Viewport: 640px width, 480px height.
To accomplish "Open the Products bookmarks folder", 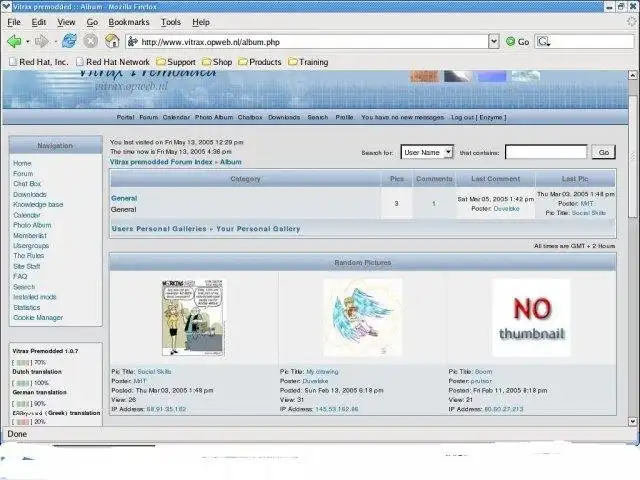I will click(x=260, y=62).
